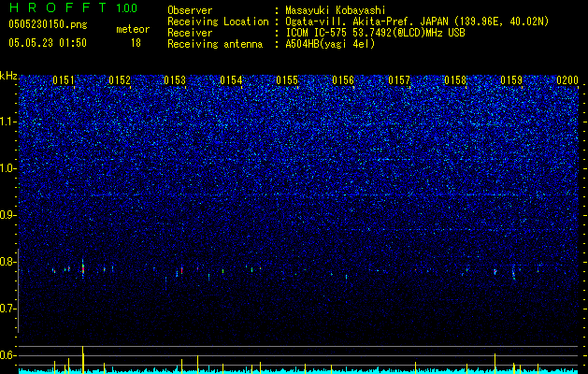588x374 pixels.
Task: Click the 0158 time marker
Action: coord(455,80)
